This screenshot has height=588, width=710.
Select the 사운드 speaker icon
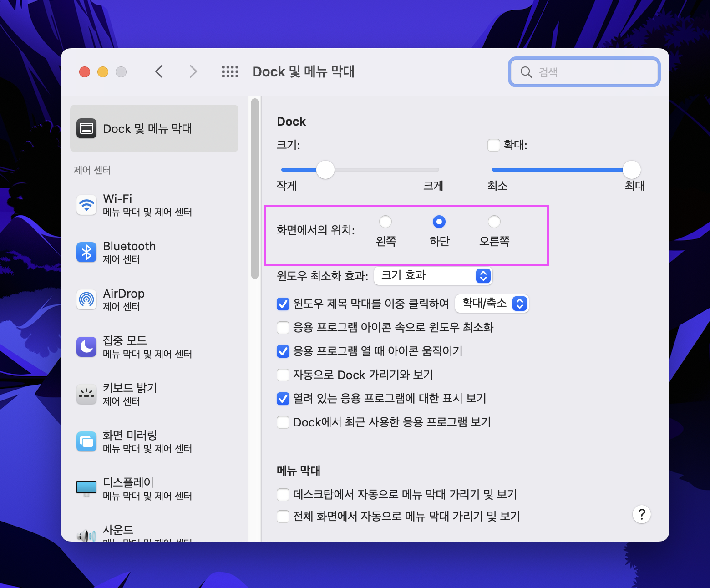point(86,536)
